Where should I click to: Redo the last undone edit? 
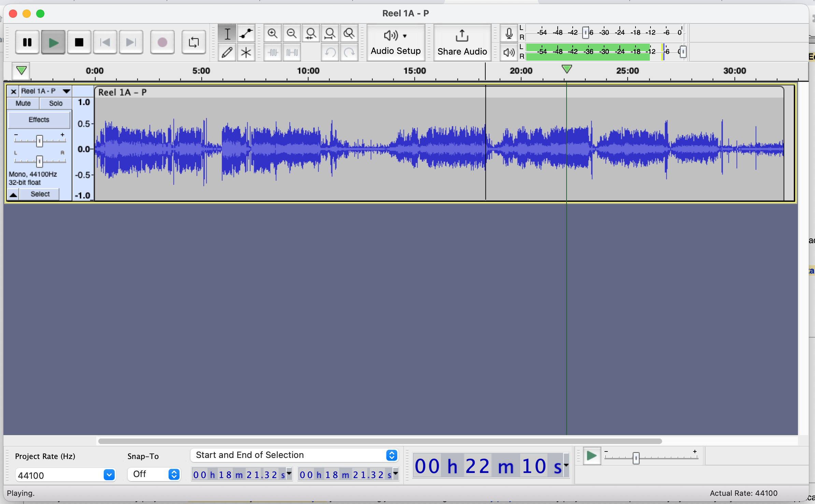click(349, 52)
